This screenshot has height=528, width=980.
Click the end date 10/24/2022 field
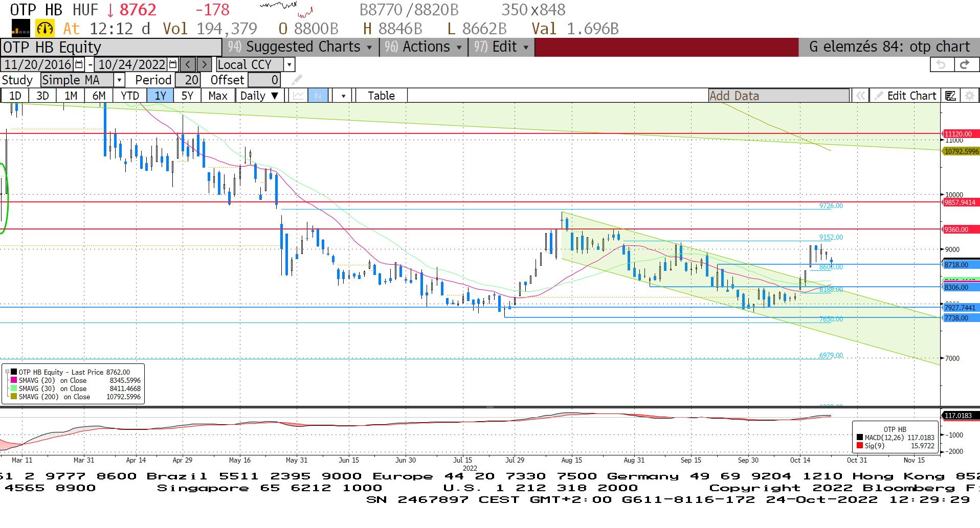coord(131,64)
